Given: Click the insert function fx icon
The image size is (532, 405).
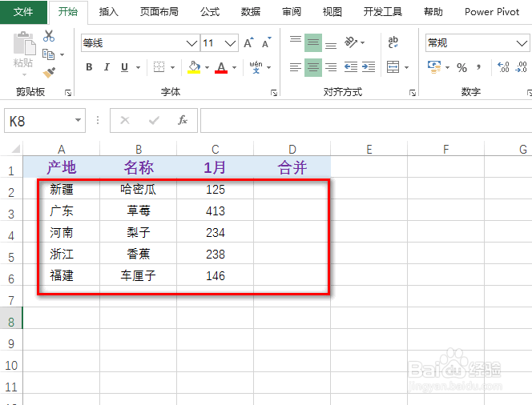Looking at the screenshot, I should [183, 120].
